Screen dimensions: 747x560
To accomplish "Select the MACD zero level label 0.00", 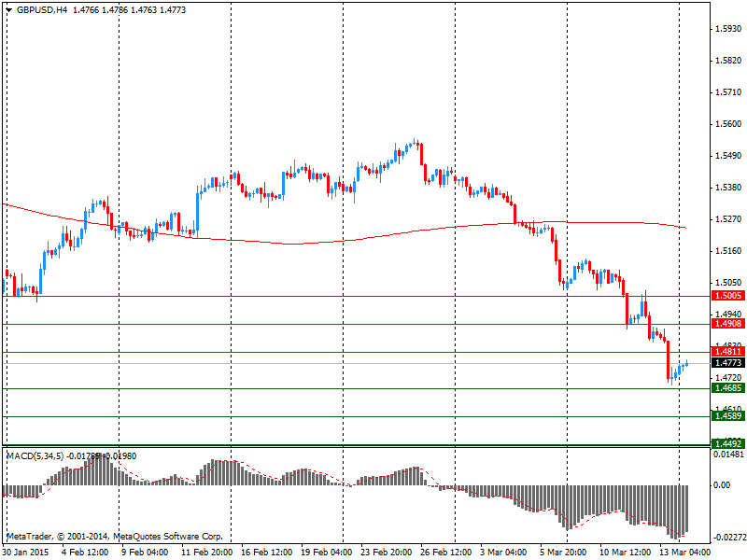I will click(722, 484).
